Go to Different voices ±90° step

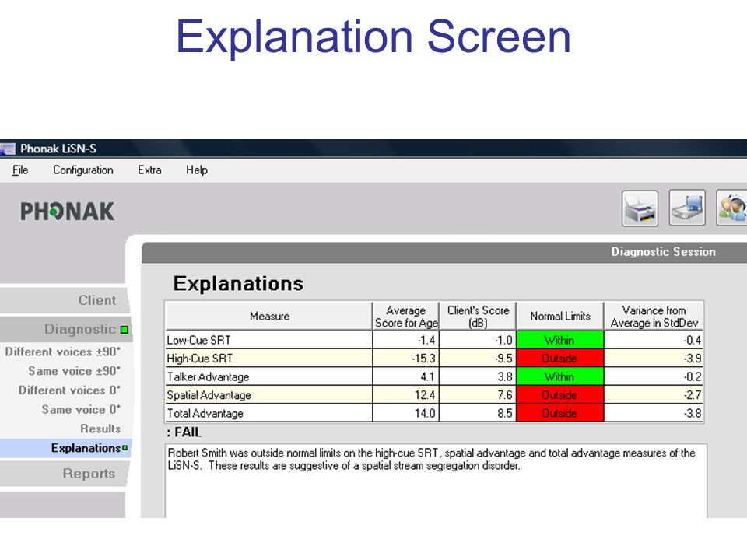[63, 352]
